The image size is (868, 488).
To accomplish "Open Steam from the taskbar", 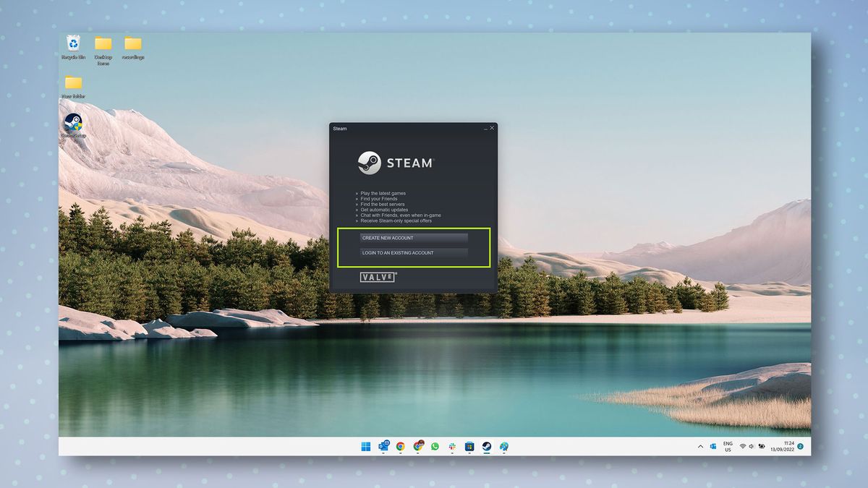I will 487,447.
